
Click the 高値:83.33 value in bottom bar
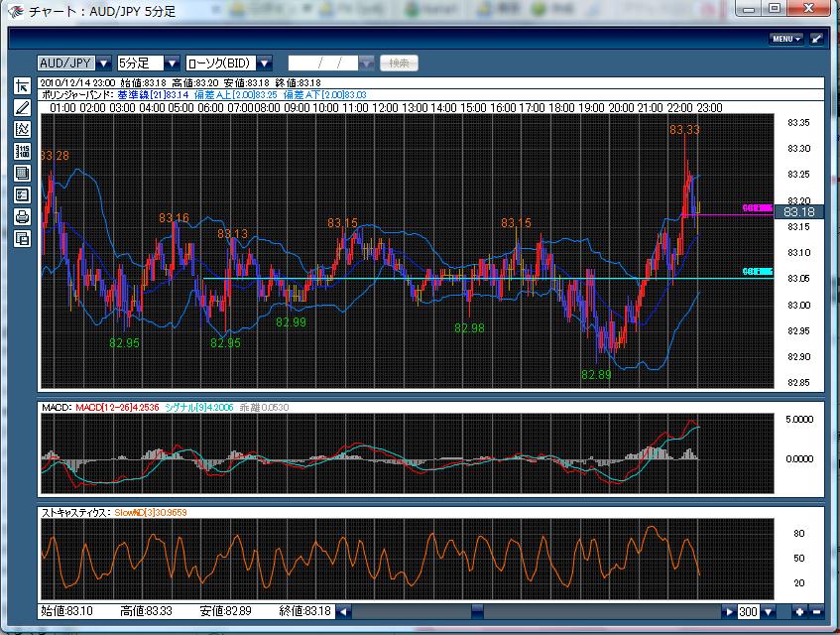(146, 611)
